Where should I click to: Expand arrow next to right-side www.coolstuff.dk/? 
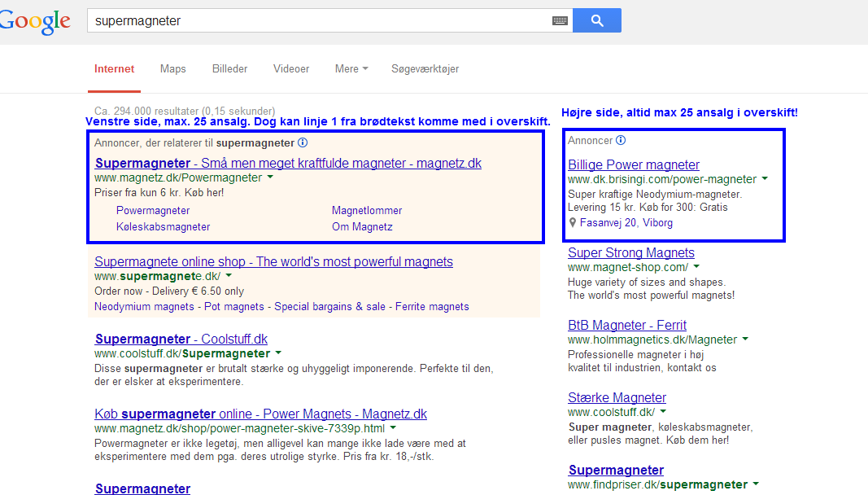[663, 411]
